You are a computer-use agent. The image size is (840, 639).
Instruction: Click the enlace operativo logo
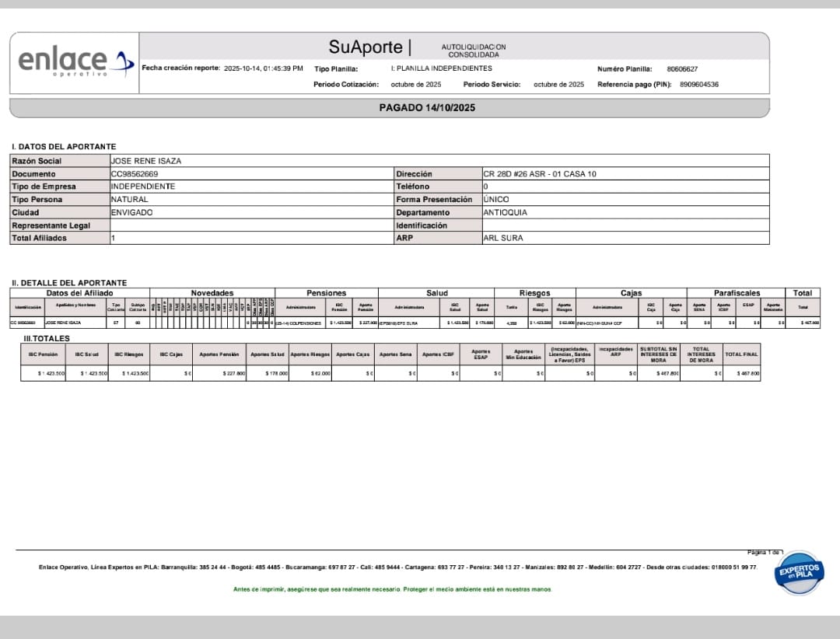(x=71, y=62)
